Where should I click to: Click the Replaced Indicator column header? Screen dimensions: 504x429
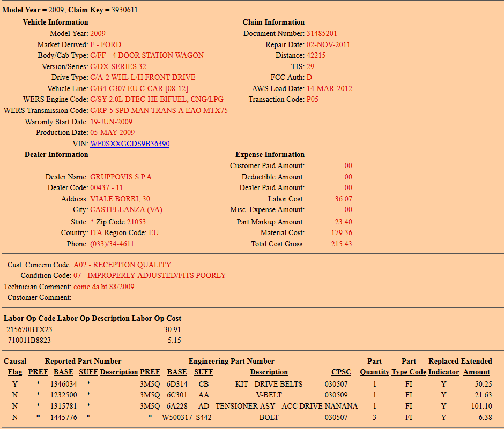pos(443,372)
